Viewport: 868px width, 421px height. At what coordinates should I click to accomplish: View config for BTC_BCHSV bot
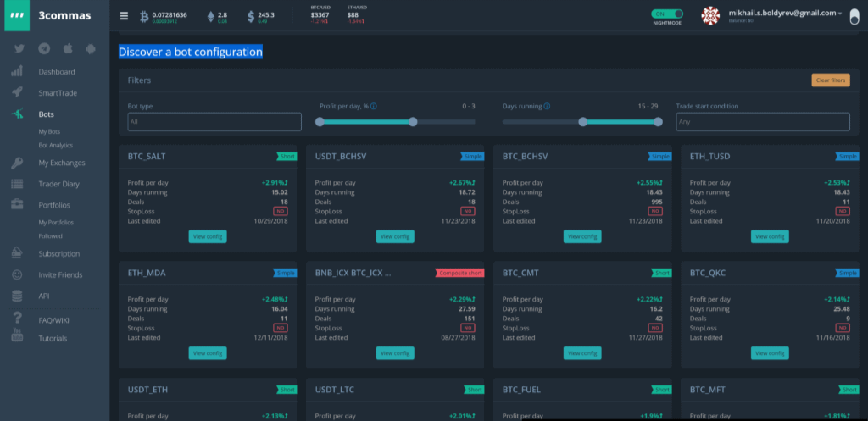pyautogui.click(x=582, y=236)
